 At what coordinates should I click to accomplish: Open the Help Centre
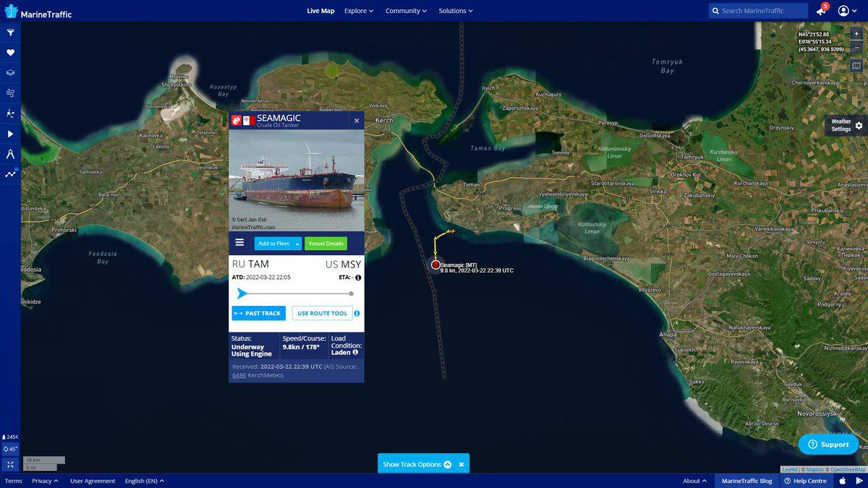(x=805, y=481)
